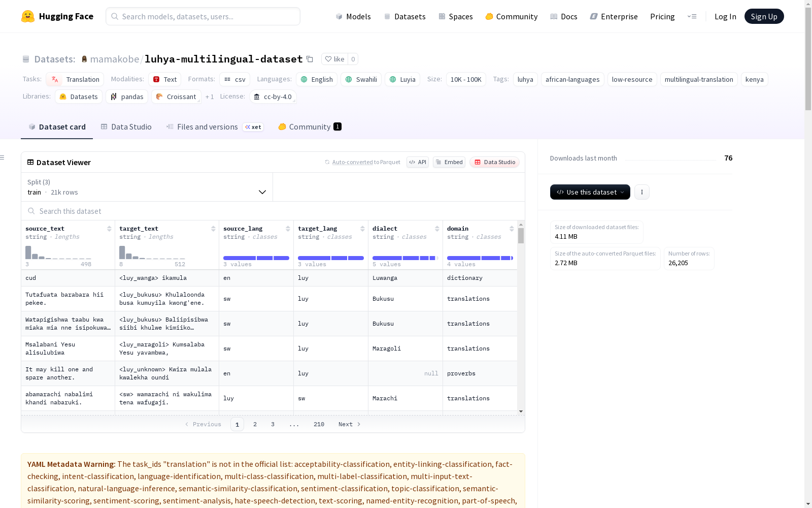
Task: Click the csv format tag
Action: [235, 79]
